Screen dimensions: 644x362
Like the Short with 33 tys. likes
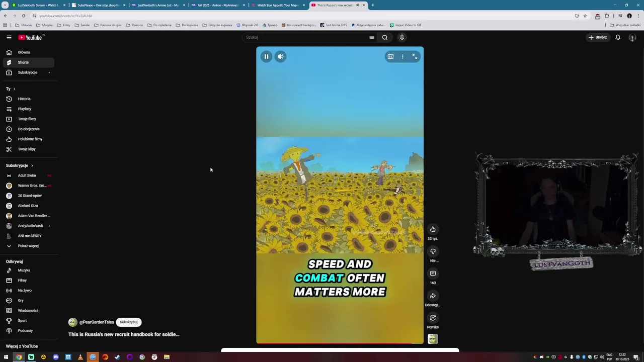click(x=433, y=229)
